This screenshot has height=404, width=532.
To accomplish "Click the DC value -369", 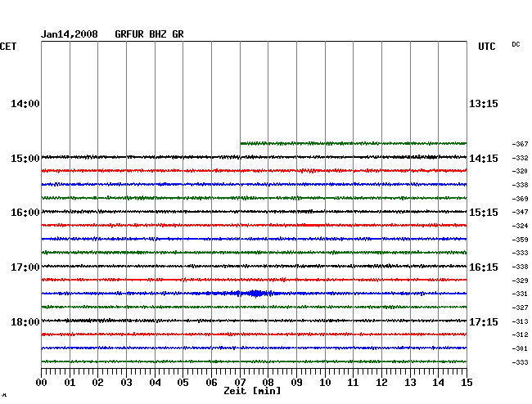I will click(520, 199).
